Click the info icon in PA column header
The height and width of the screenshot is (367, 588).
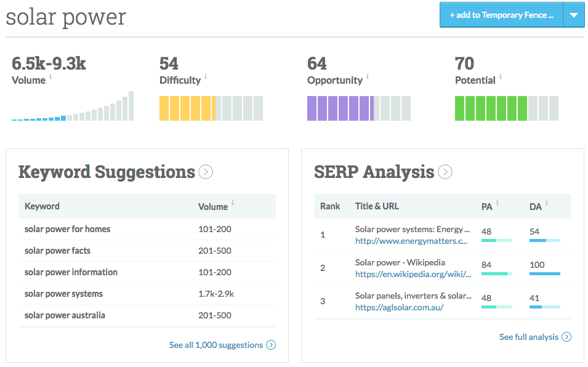(497, 203)
